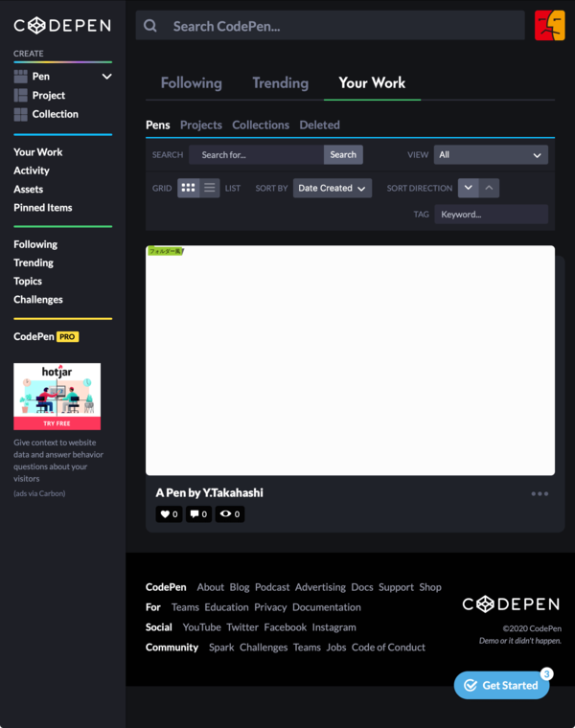Viewport: 575px width, 728px height.
Task: Open the Deleted sub-tab
Action: tap(319, 125)
